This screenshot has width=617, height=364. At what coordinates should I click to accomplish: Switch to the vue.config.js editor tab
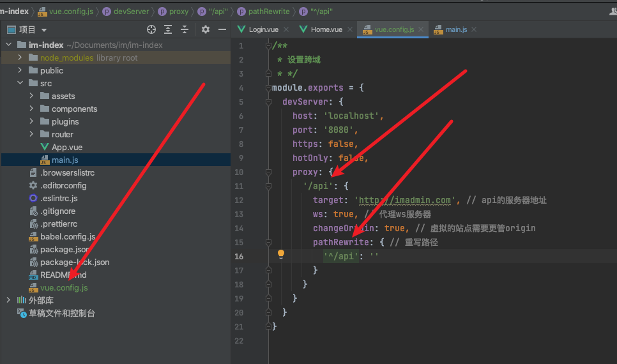tap(394, 29)
